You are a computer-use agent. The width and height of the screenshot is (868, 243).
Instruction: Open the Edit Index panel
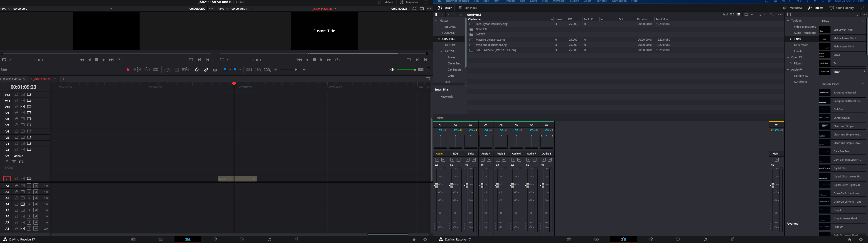[467, 8]
